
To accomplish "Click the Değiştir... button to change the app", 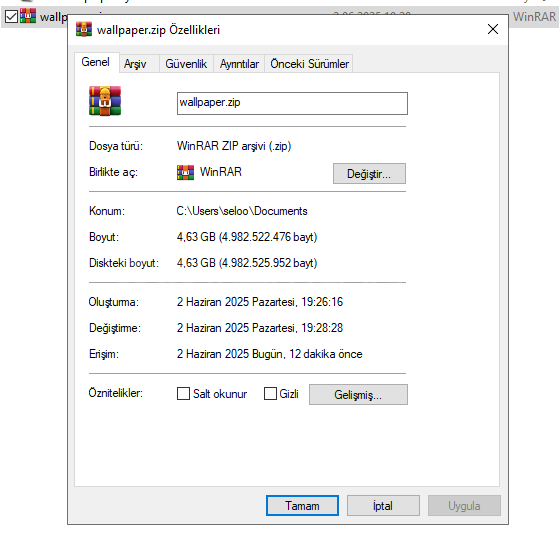I will (x=369, y=174).
